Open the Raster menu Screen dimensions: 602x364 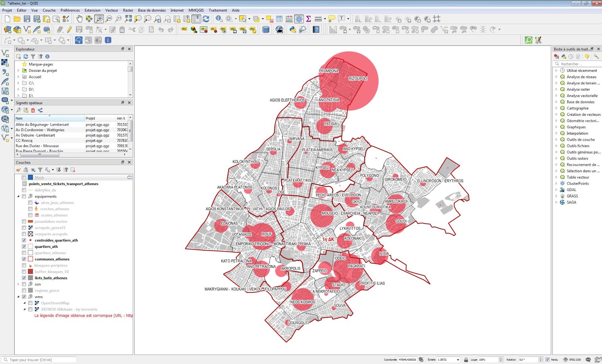point(128,10)
